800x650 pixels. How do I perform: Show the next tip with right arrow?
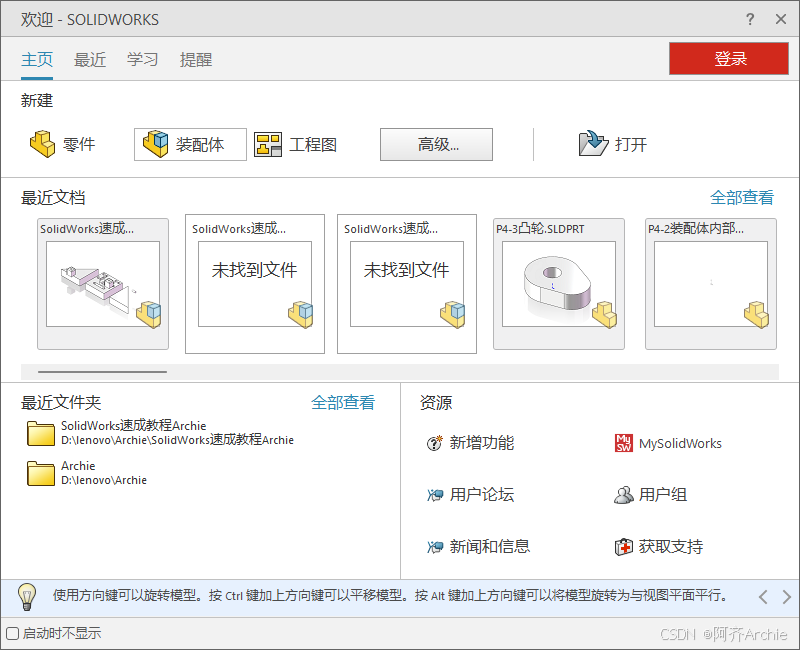tap(786, 597)
